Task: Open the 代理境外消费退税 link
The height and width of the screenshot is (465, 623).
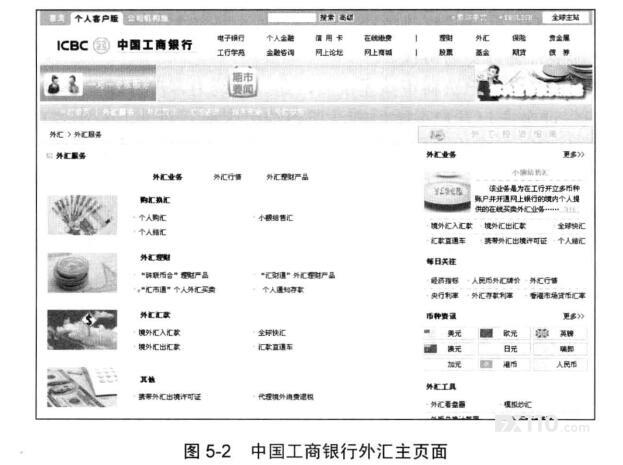Action: tap(286, 397)
